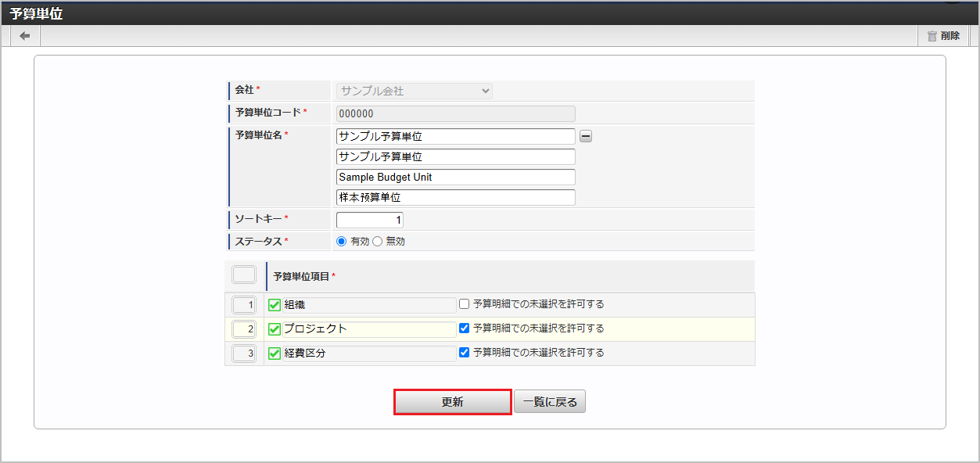Select the 有効 radio button
This screenshot has height=463, width=980.
coord(341,242)
